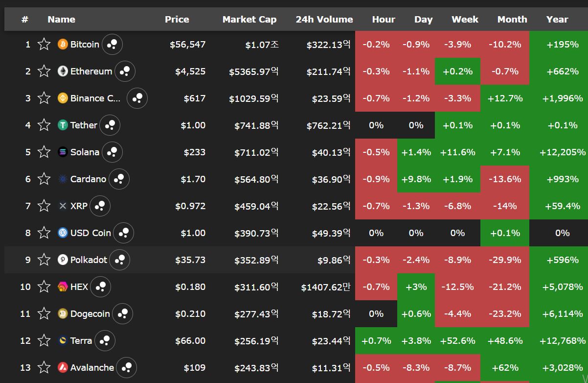Select the Week column header
Image resolution: width=588 pixels, height=383 pixels.
[465, 20]
